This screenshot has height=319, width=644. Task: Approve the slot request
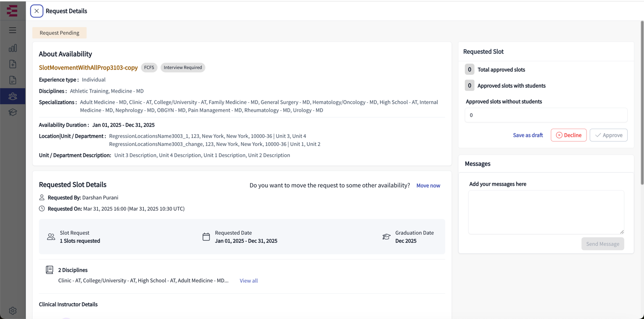pos(608,135)
